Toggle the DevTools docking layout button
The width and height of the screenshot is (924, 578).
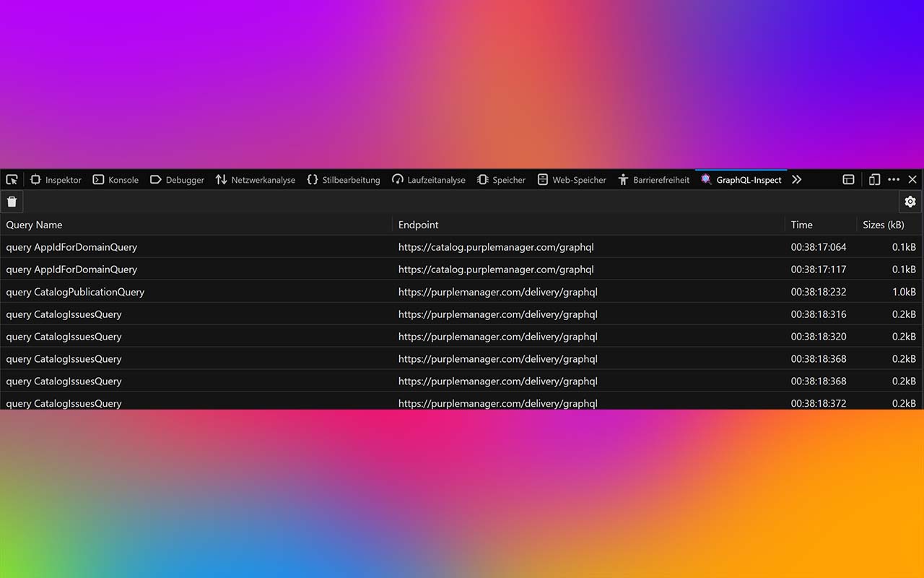pos(848,179)
